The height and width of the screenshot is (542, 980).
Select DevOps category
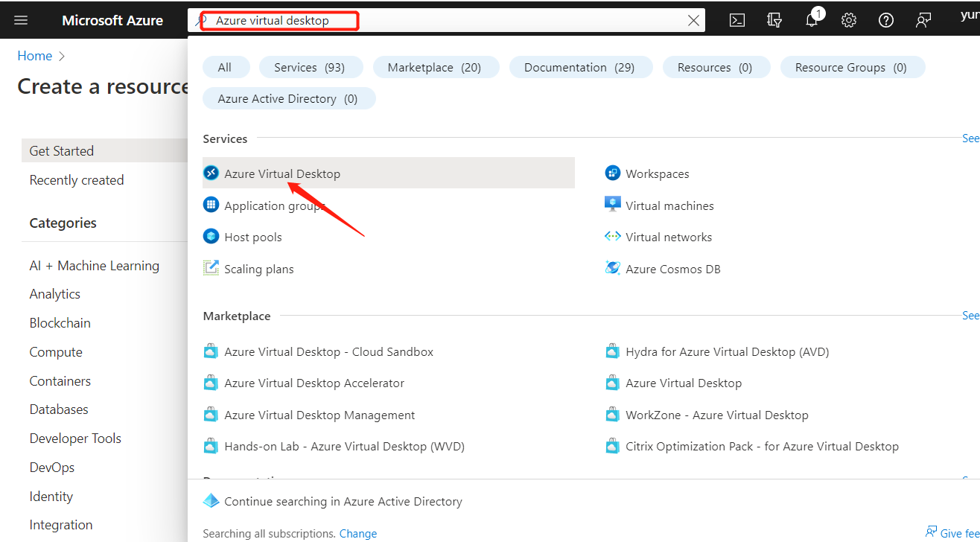coord(52,467)
